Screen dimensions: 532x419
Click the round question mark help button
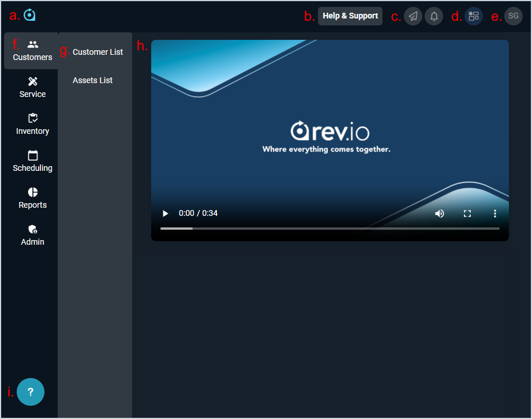31,392
